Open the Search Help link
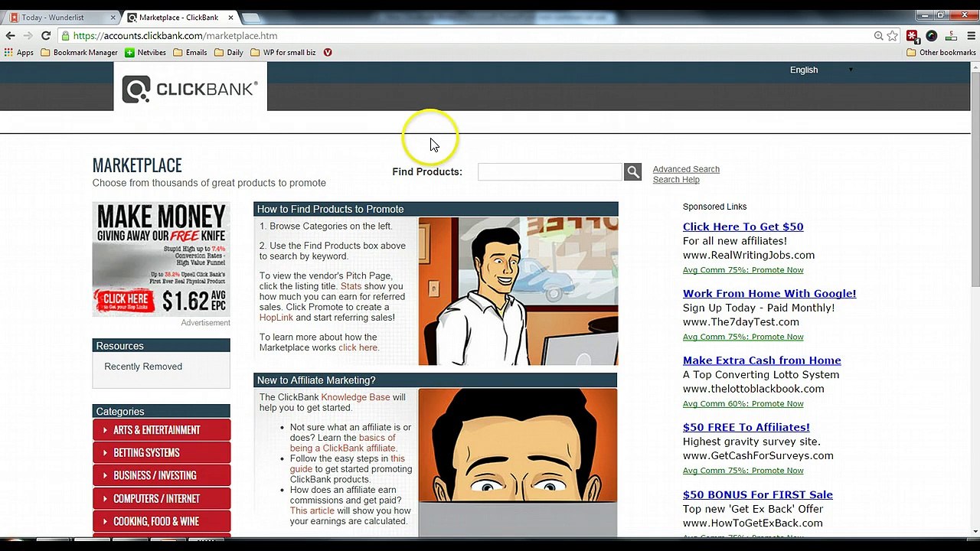The height and width of the screenshot is (551, 980). pos(676,180)
